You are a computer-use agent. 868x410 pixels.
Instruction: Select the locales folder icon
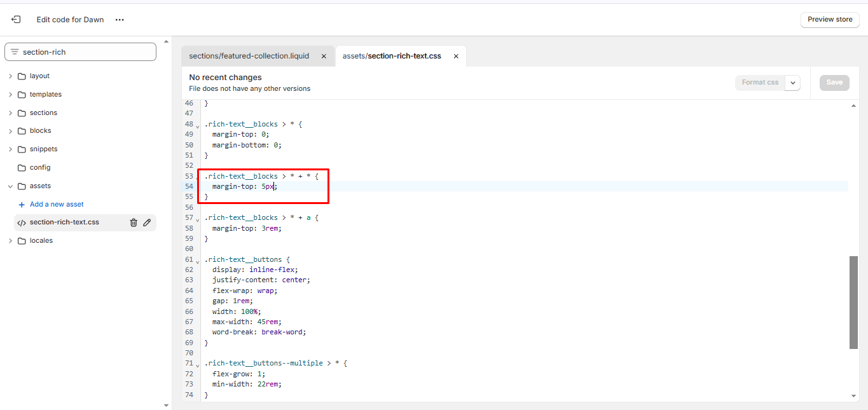coord(22,241)
